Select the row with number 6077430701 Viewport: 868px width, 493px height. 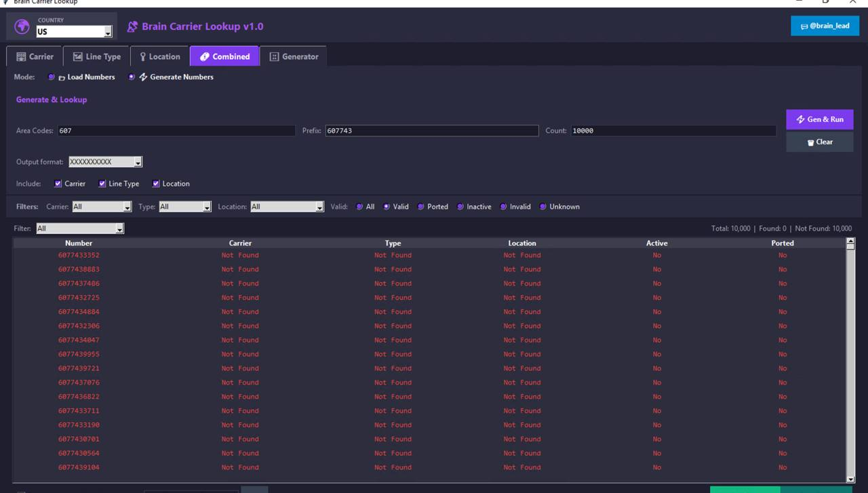[x=429, y=439]
